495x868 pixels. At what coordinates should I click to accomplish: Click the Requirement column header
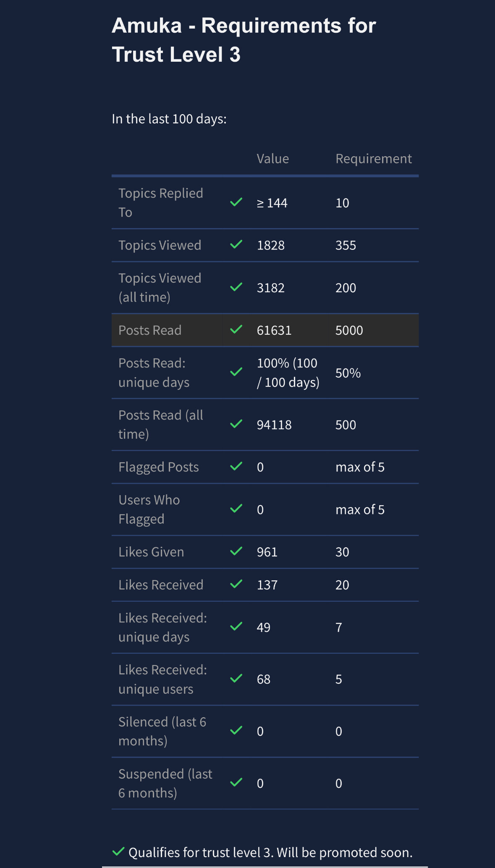point(374,159)
